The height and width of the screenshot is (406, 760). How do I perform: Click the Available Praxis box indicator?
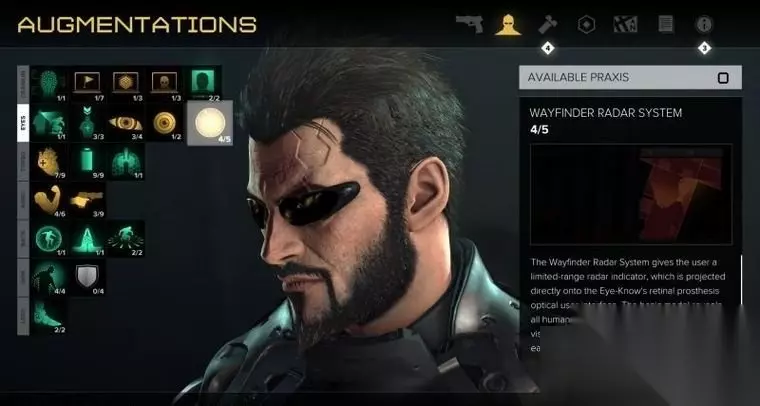[723, 78]
